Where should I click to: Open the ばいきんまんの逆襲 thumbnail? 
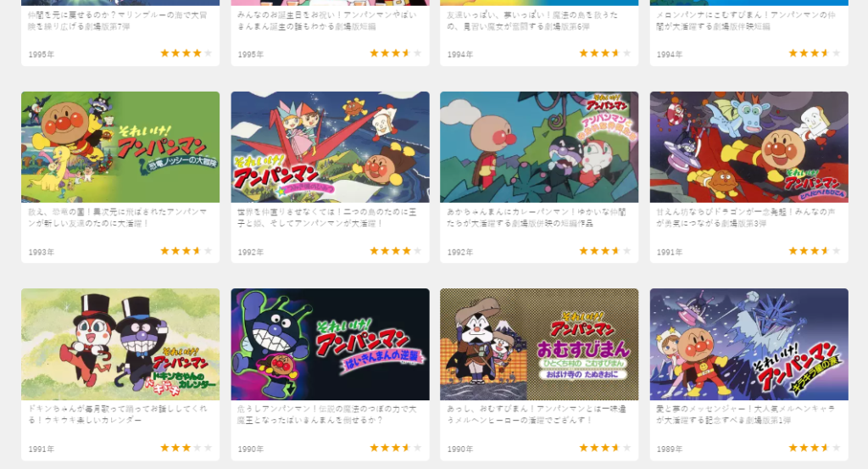point(330,343)
